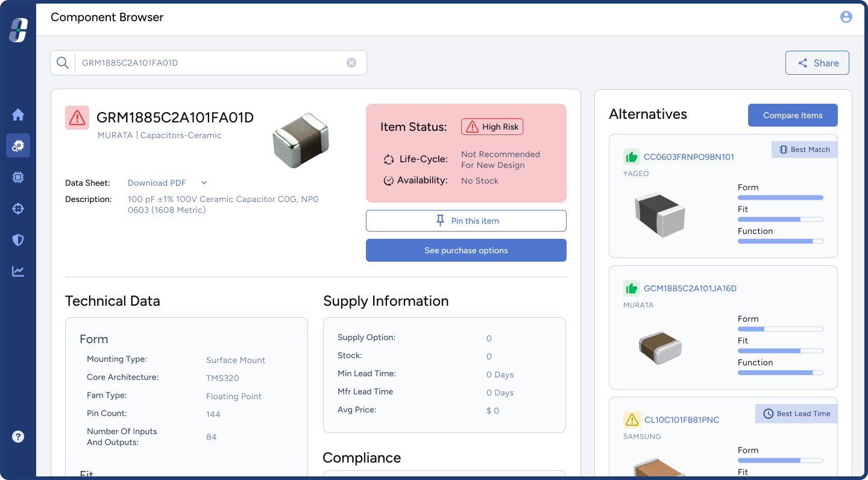The image size is (868, 480).
Task: Click the Life-Cycle recycle icon
Action: 389,160
